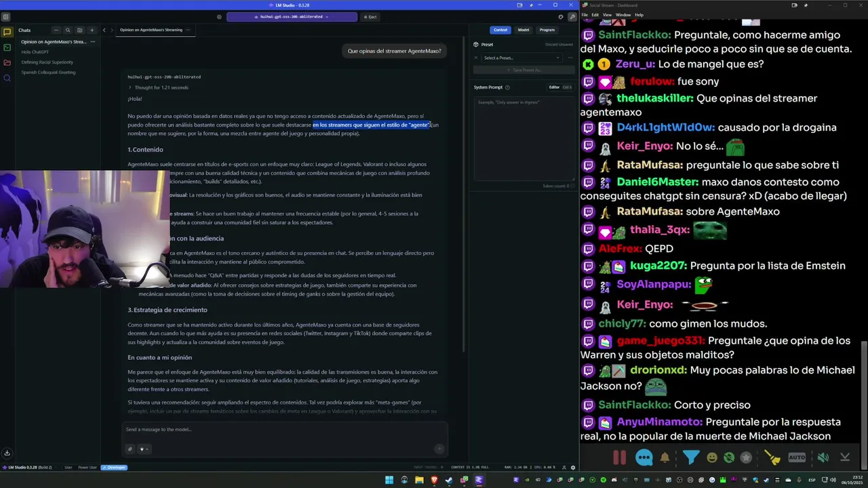Image resolution: width=868 pixels, height=488 pixels.
Task: Switch to Developer mode
Action: tap(114, 467)
